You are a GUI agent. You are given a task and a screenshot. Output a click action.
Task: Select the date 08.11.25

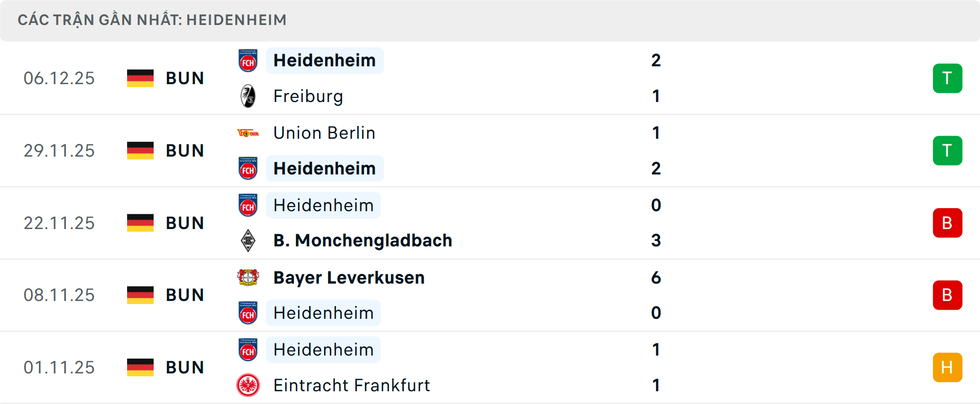pos(59,294)
